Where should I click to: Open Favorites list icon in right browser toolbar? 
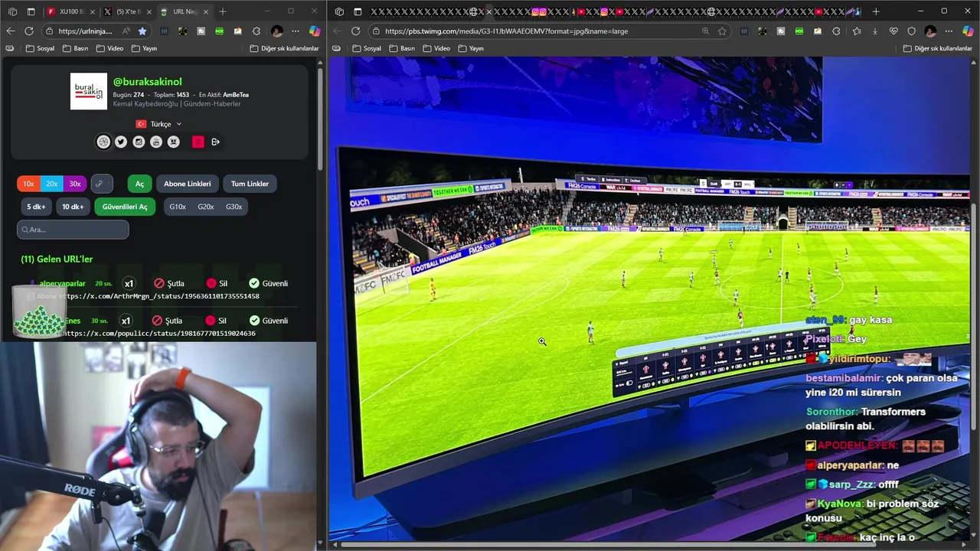(x=857, y=31)
